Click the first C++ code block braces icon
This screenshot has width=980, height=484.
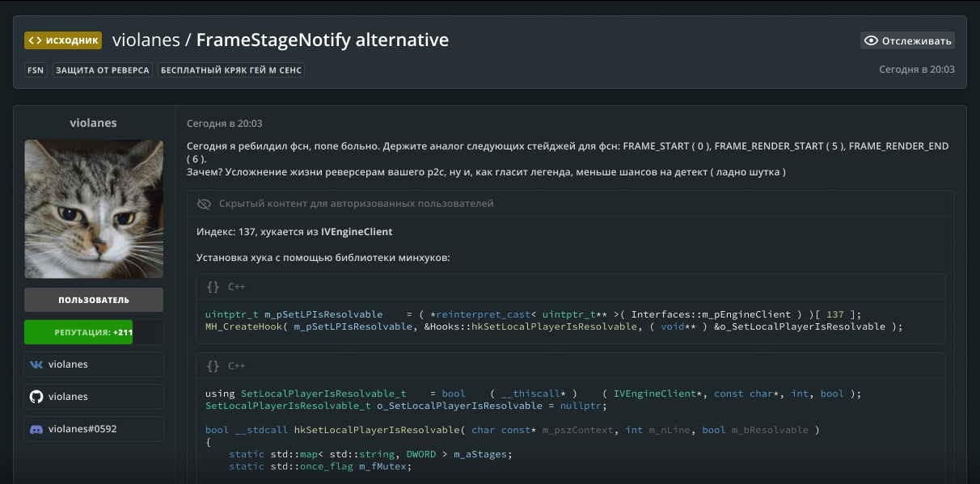coord(213,287)
